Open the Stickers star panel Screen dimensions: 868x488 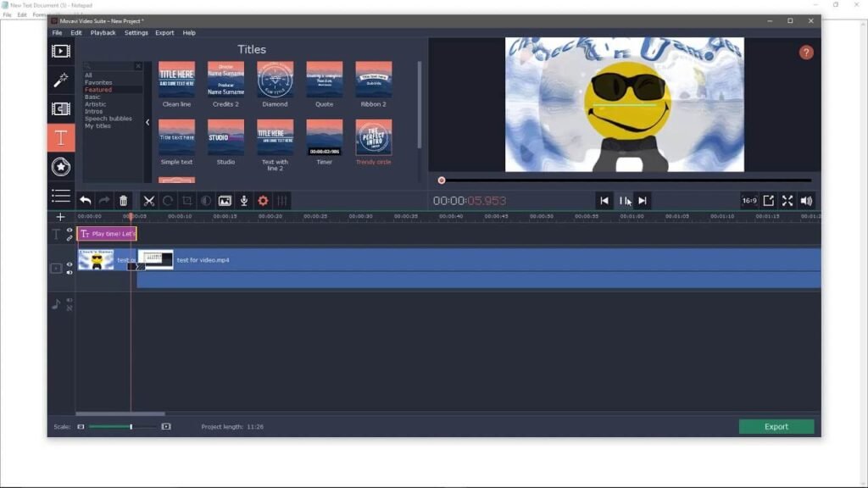tap(60, 167)
